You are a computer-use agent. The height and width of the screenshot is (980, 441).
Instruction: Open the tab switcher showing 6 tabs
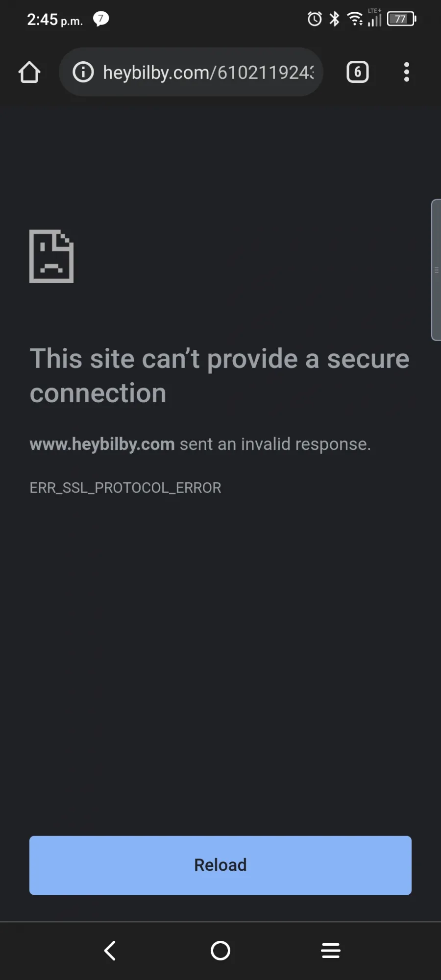358,72
